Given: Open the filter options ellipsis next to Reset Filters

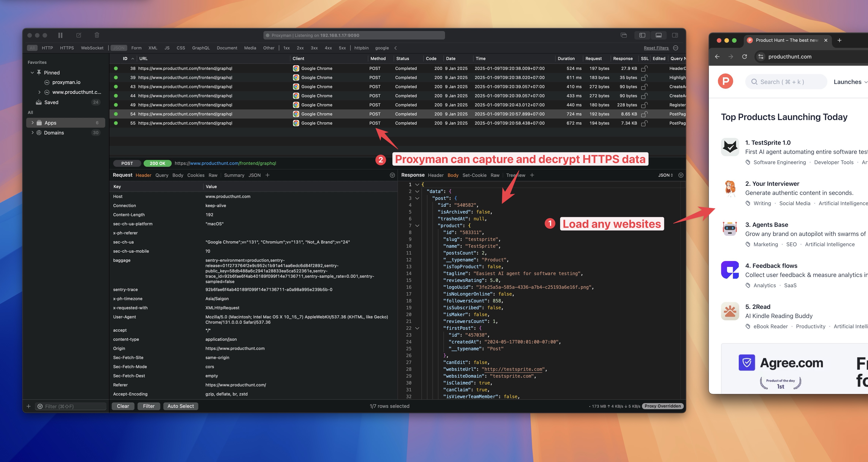Looking at the screenshot, I should click(x=676, y=48).
